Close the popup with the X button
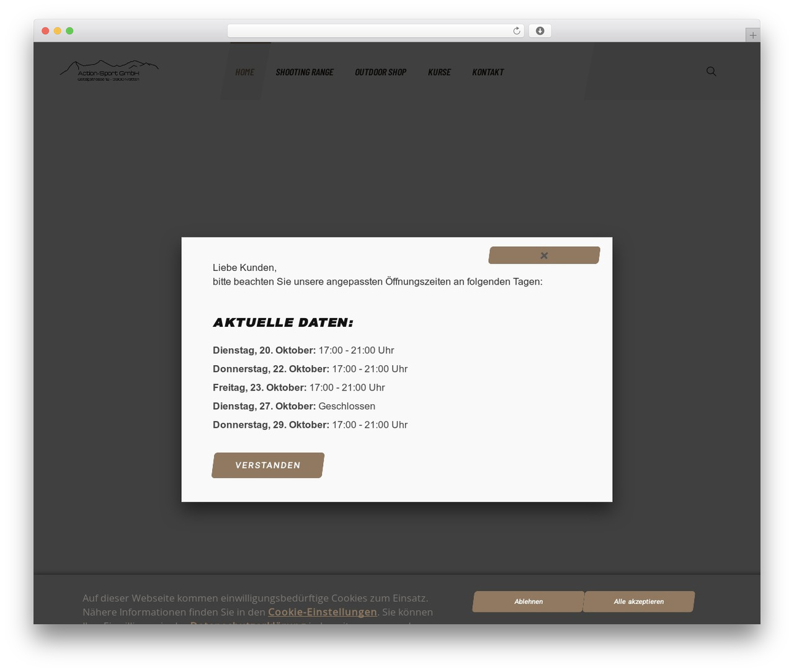Image resolution: width=794 pixels, height=672 pixels. pos(544,255)
